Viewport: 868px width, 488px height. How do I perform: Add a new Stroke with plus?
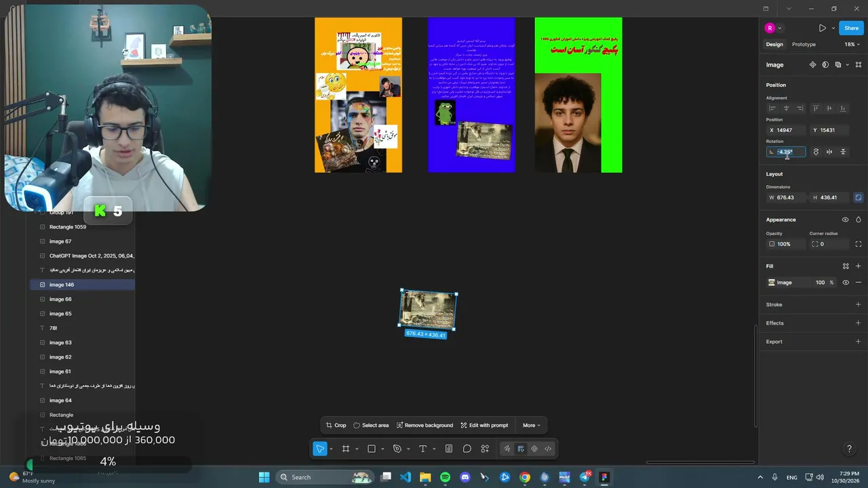(859, 305)
